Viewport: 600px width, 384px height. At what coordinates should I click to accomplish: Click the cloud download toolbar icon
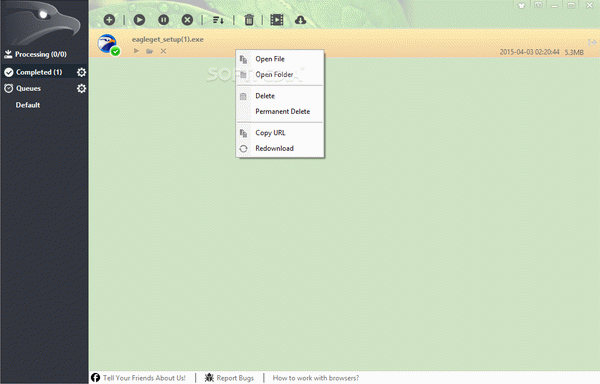coord(300,20)
